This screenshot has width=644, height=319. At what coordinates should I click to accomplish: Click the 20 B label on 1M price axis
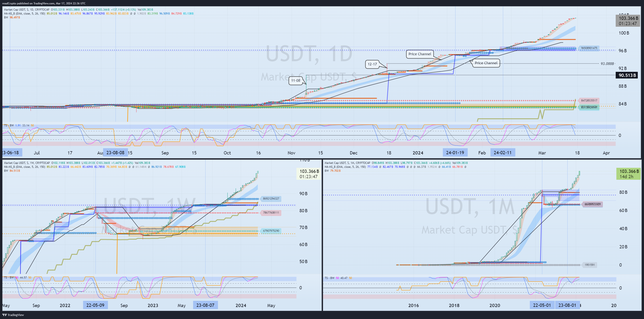623,247
